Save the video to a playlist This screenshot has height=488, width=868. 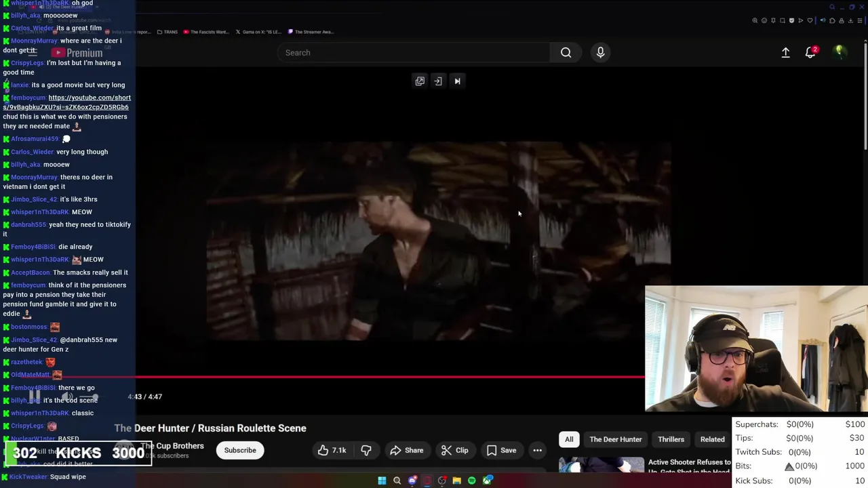[x=501, y=450]
